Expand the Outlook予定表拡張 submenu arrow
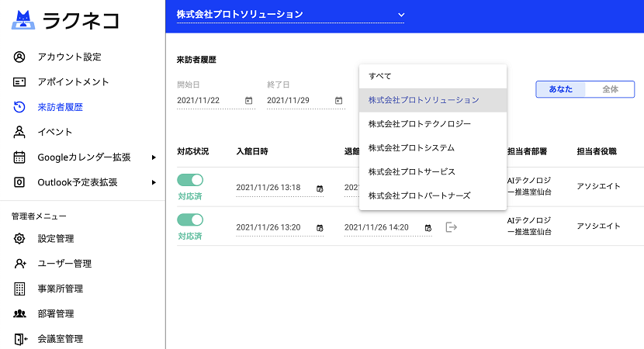Image resolution: width=644 pixels, height=349 pixels. point(154,182)
